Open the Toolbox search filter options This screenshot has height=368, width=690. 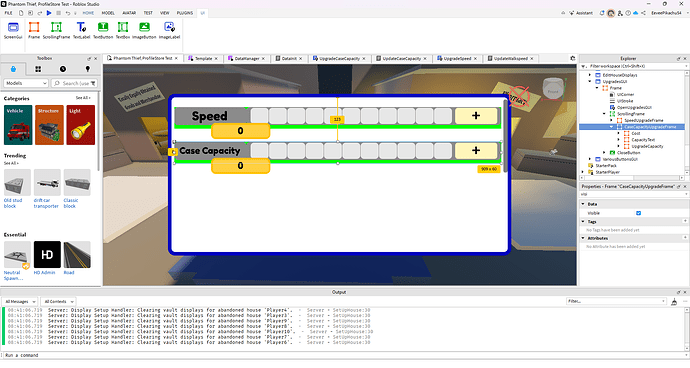[93, 83]
